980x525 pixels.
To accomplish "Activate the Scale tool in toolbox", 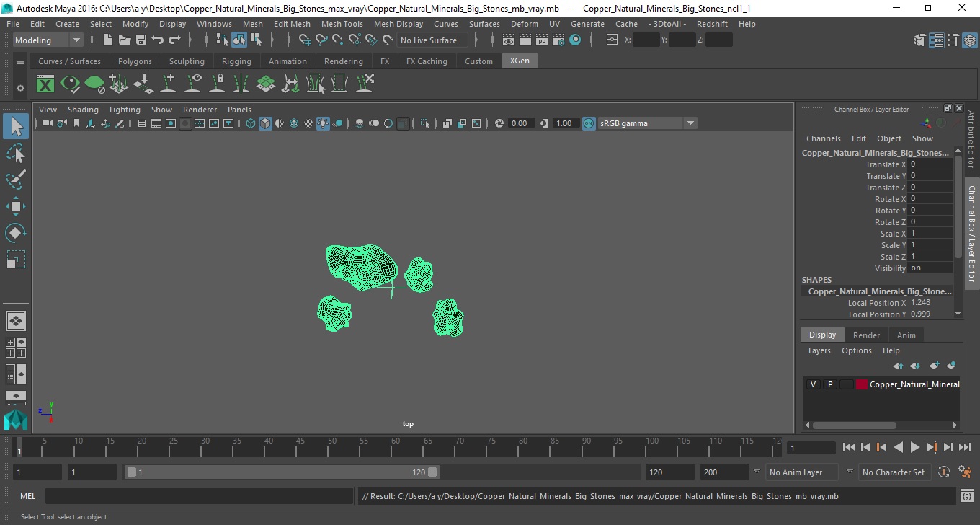I will click(16, 259).
